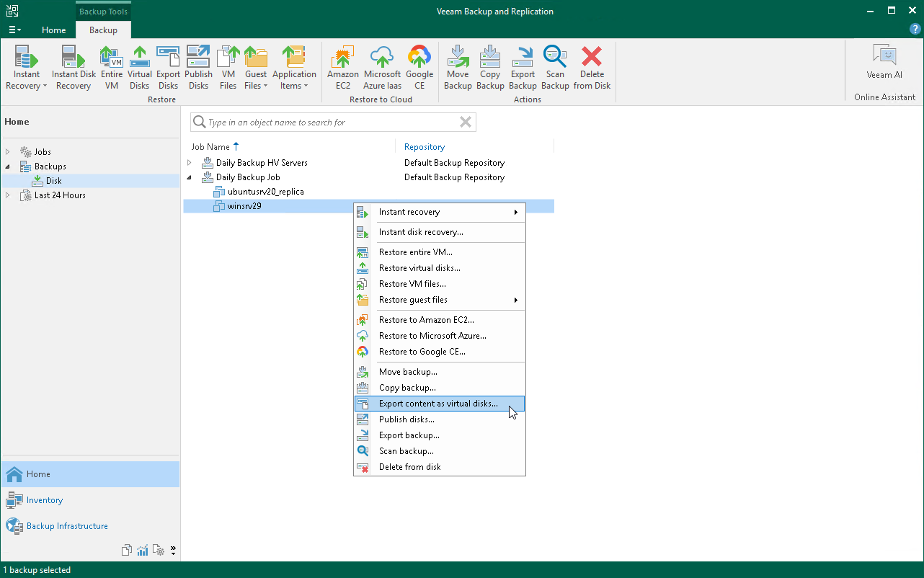Select Microsoft Azure IaaS restore icon

382,68
